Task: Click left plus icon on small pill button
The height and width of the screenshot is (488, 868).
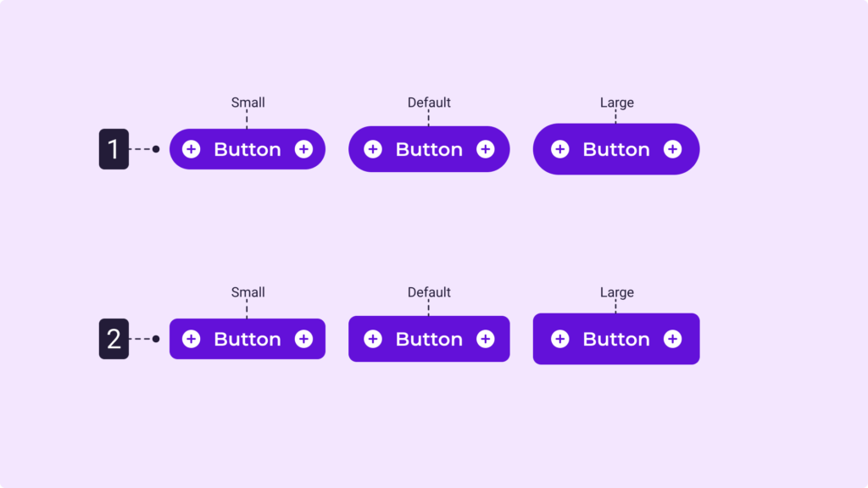Action: (192, 149)
